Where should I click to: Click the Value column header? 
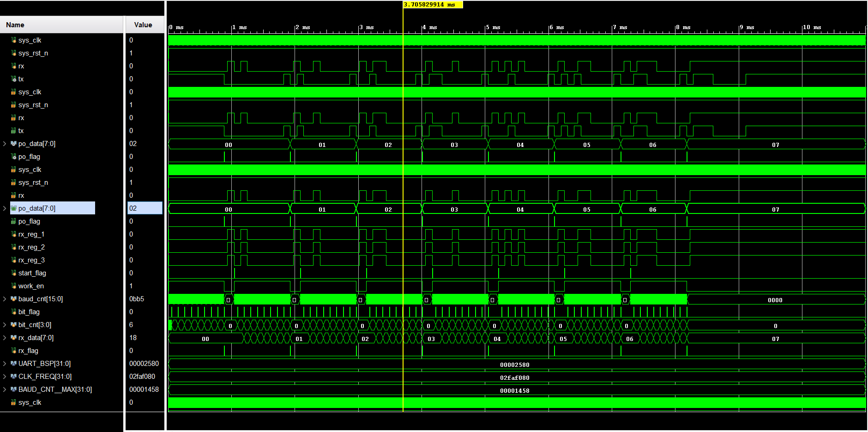[x=144, y=25]
